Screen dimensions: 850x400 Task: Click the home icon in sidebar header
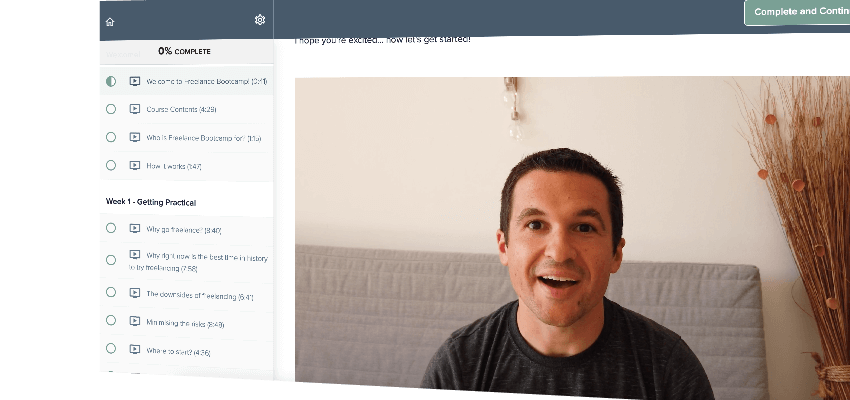pos(110,22)
